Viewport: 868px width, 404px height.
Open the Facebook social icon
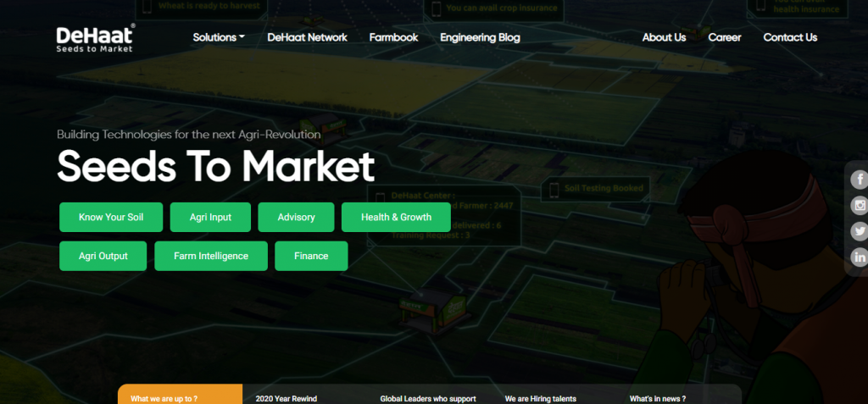pos(860,180)
